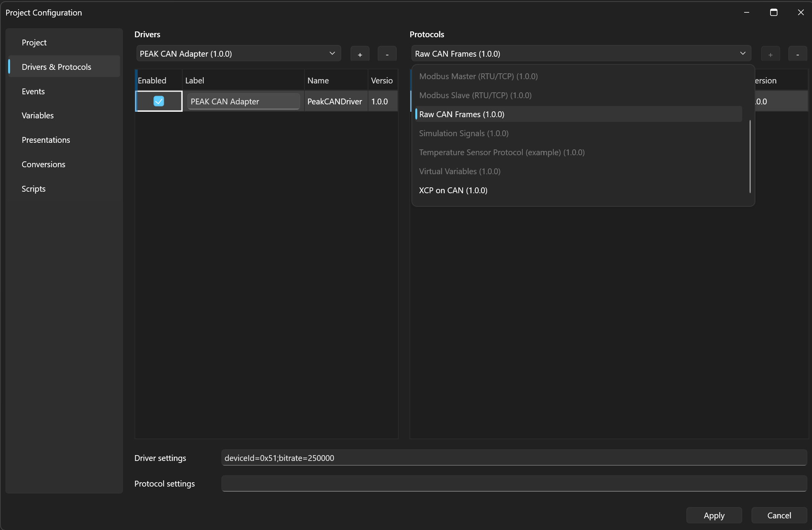Click the Name column header
The width and height of the screenshot is (812, 530).
[336, 81]
